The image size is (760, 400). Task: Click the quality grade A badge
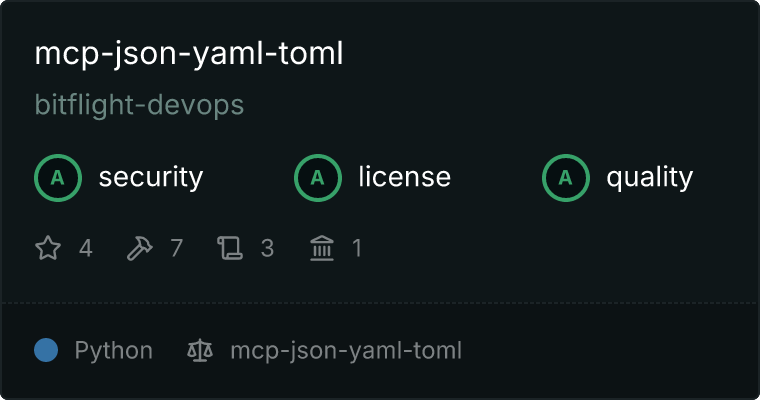(566, 178)
